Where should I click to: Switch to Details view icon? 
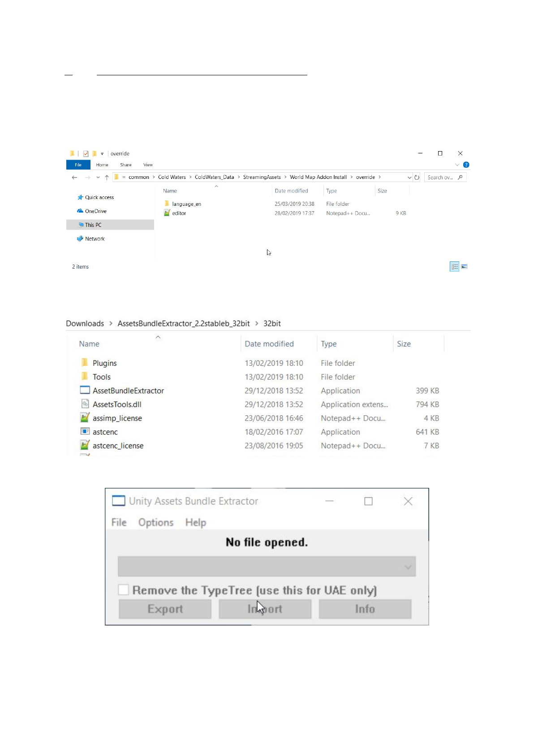(454, 266)
